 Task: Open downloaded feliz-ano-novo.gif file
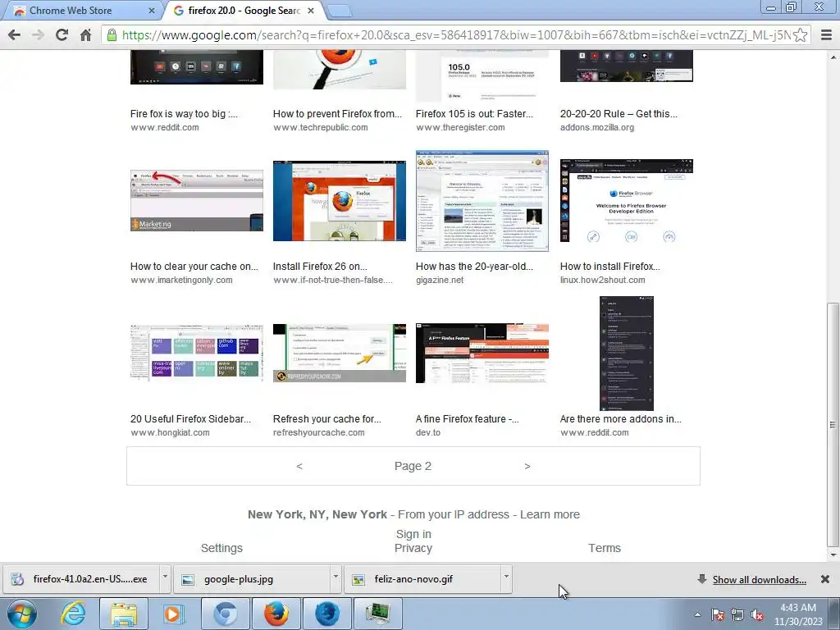point(422,579)
